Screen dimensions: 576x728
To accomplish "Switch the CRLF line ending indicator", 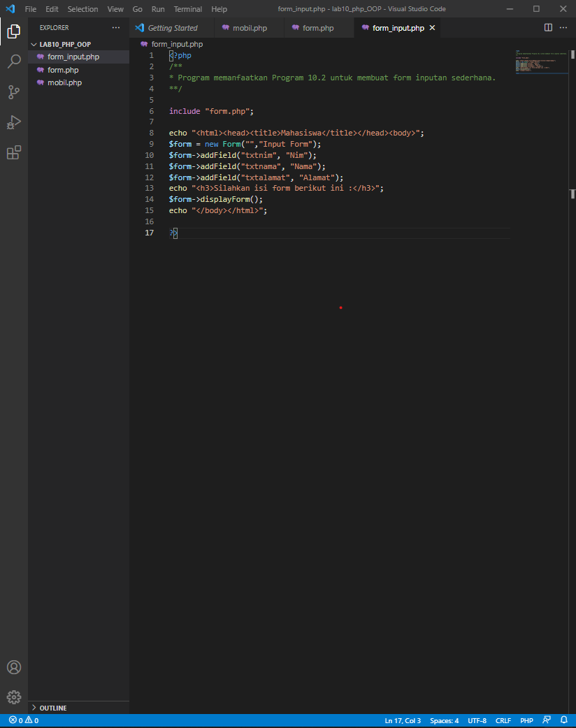I will point(503,720).
